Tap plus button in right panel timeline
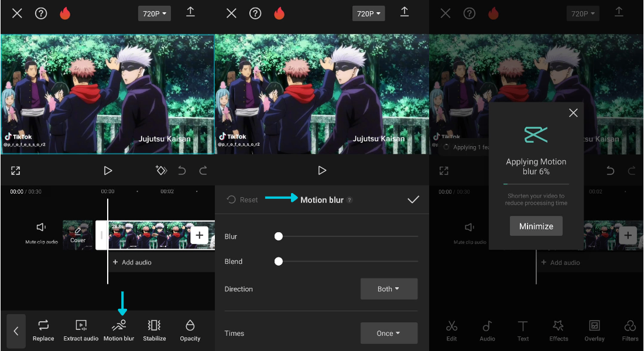 click(x=628, y=235)
